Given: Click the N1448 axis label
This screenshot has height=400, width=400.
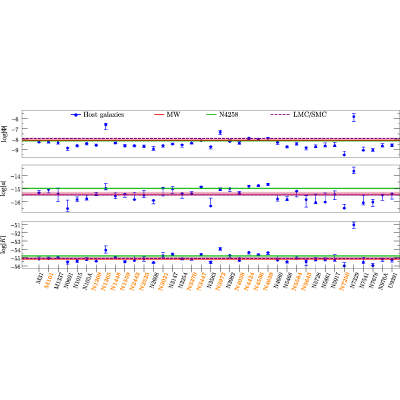Looking at the screenshot, I should tap(115, 280).
